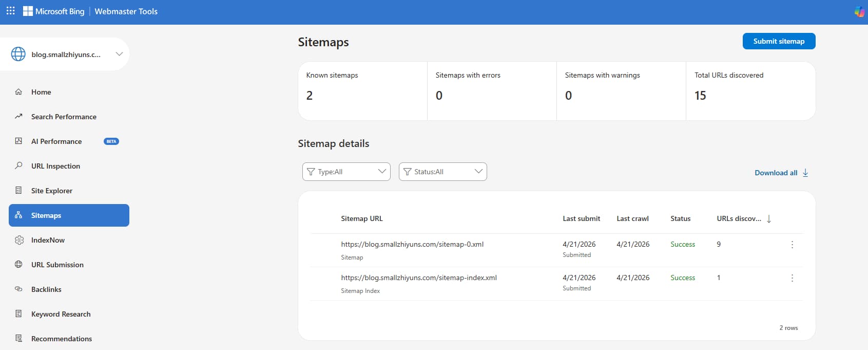Open the Type:All filter dropdown

coord(346,172)
